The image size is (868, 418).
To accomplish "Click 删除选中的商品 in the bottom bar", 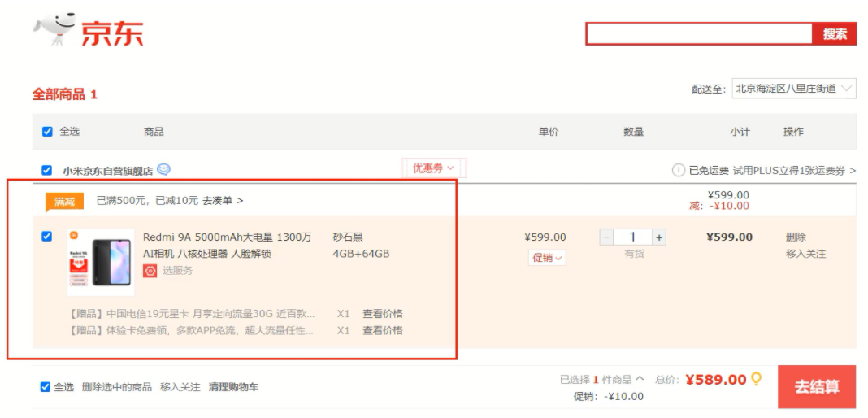I will click(x=117, y=387).
